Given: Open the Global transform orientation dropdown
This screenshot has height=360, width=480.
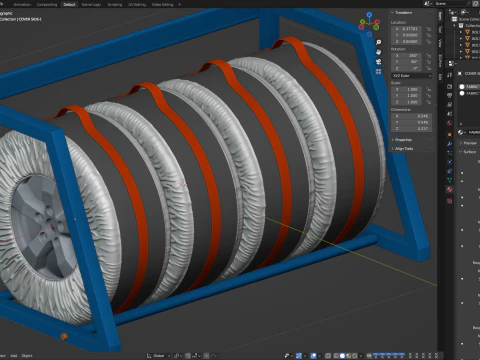Looking at the screenshot, I should 158,356.
